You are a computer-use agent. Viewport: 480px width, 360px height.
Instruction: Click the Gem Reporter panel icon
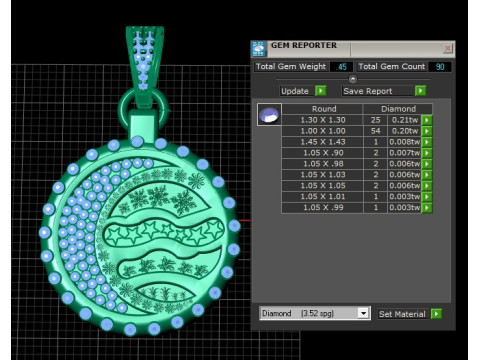259,49
